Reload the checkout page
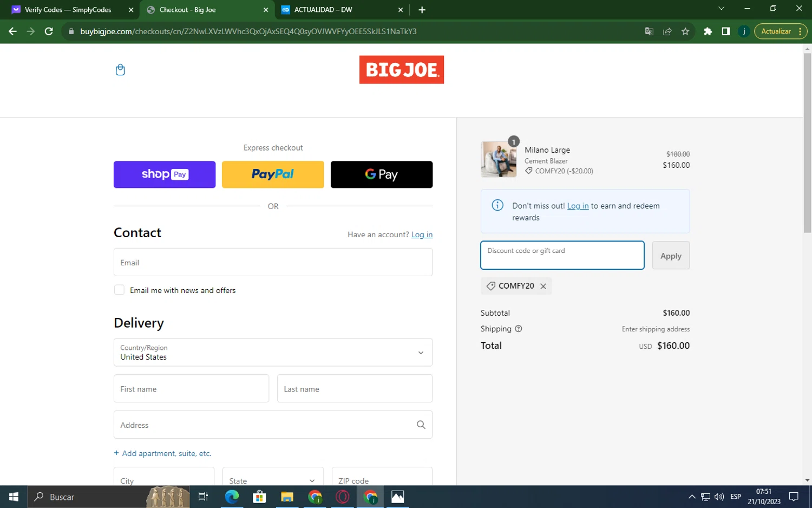 coord(49,31)
